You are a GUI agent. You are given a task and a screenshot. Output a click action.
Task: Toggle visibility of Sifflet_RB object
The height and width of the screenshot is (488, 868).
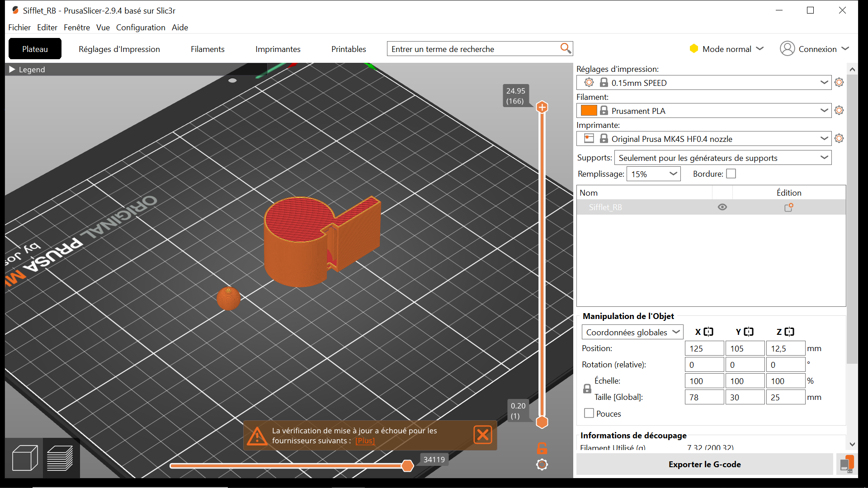[x=722, y=207]
